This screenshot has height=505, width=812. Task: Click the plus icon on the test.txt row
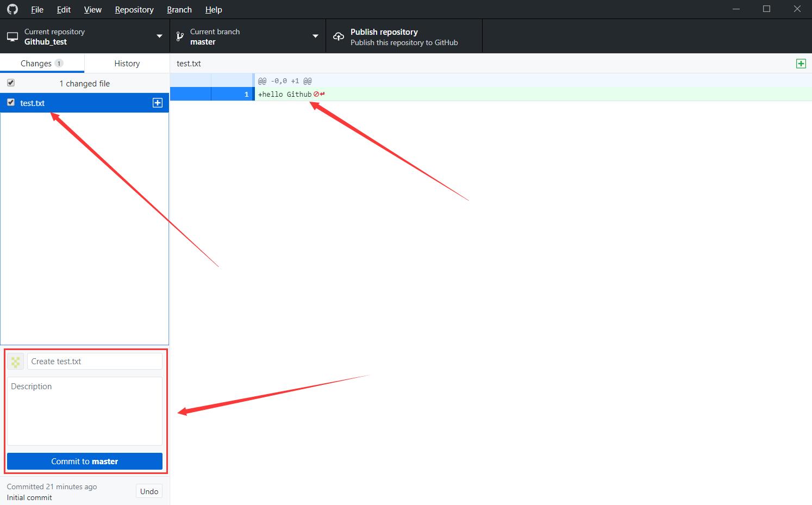157,103
